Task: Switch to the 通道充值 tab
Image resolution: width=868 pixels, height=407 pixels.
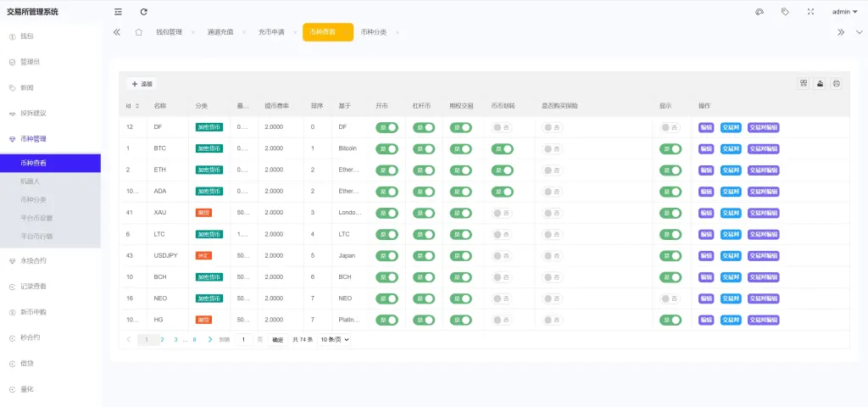Action: (220, 32)
